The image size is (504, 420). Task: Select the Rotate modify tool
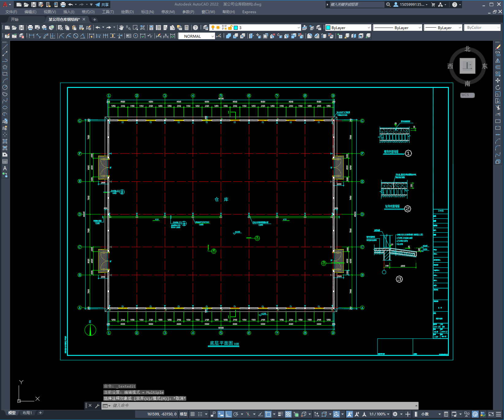click(x=498, y=88)
